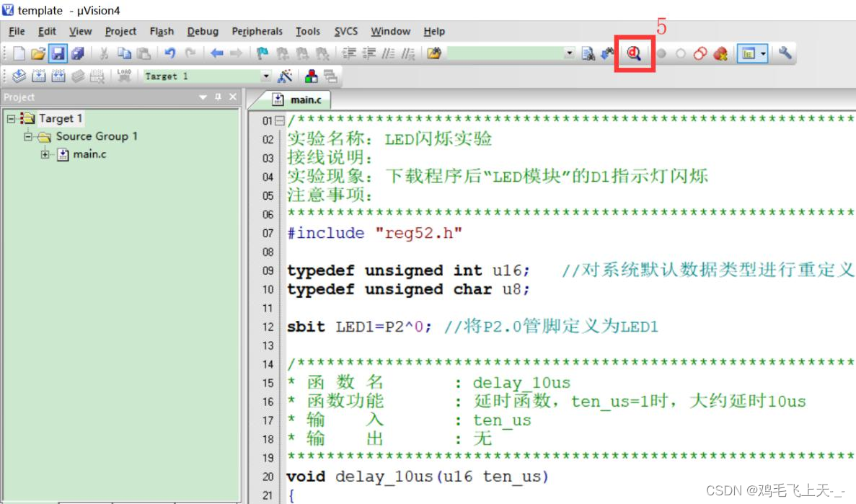Click line number 10 in the gutter
Viewport: 856px width, 504px height.
pyautogui.click(x=268, y=289)
